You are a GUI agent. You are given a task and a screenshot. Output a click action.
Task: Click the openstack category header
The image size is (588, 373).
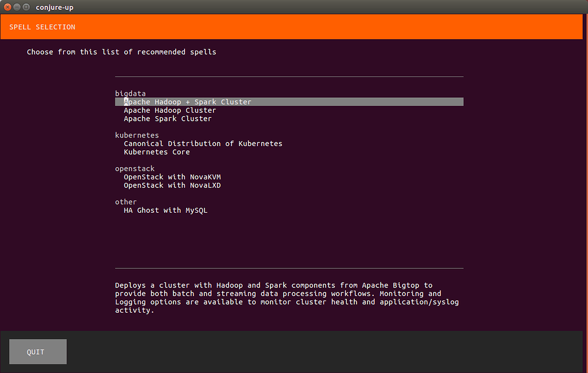tap(134, 168)
